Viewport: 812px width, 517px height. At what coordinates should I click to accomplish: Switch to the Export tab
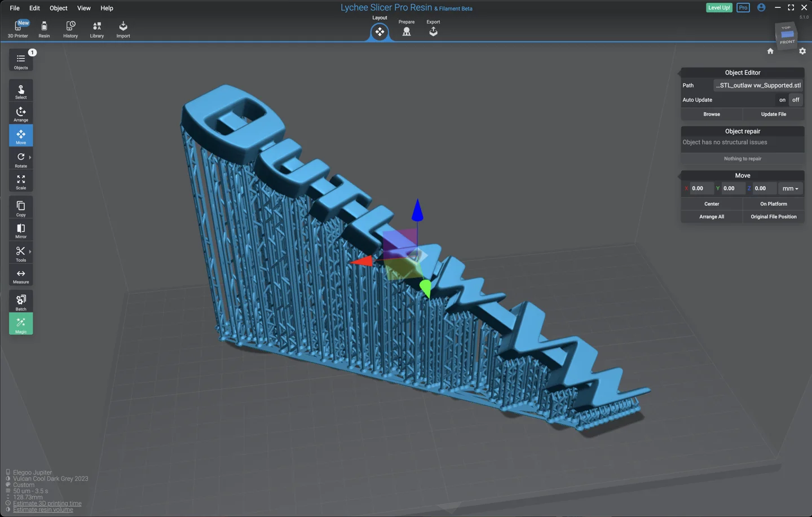[433, 28]
